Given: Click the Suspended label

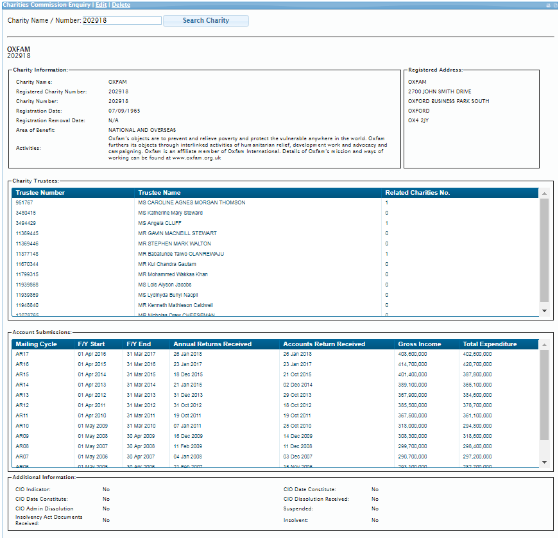Looking at the screenshot, I should tap(298, 509).
